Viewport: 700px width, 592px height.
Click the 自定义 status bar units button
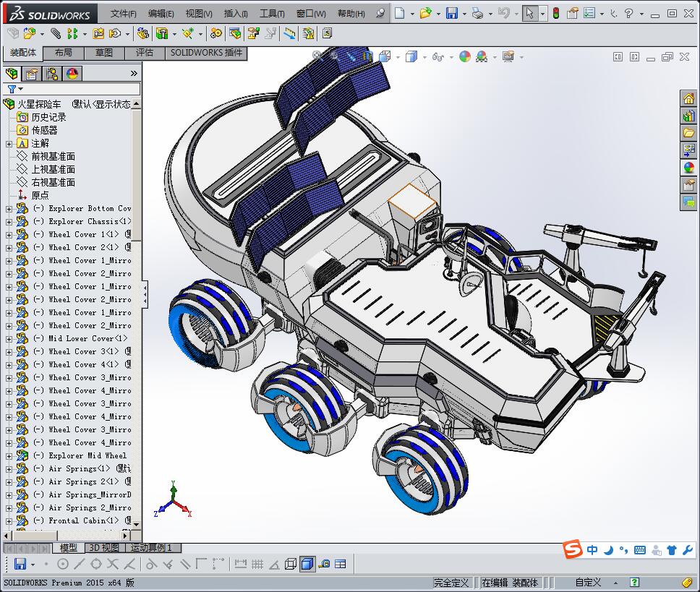point(588,583)
